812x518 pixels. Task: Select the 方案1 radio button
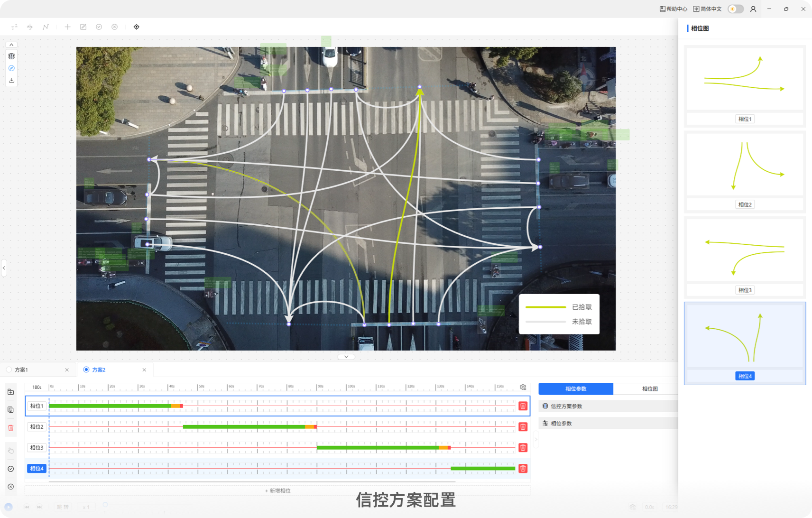(9, 370)
